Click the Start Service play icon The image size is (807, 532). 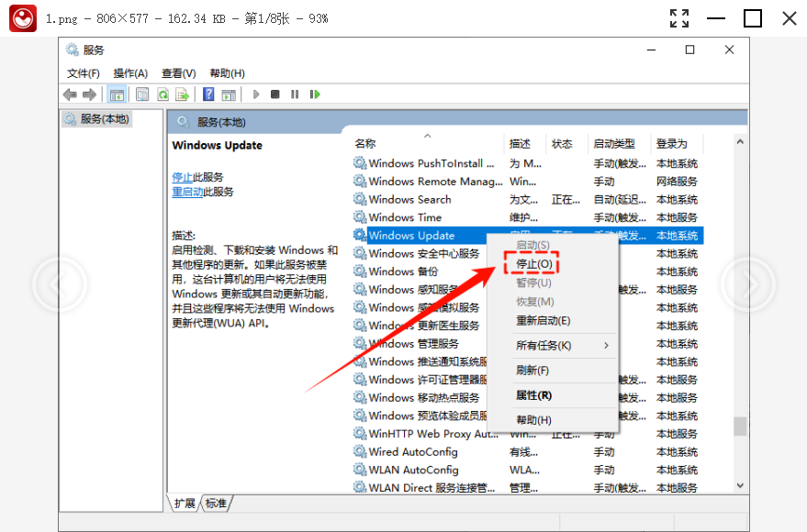point(256,94)
